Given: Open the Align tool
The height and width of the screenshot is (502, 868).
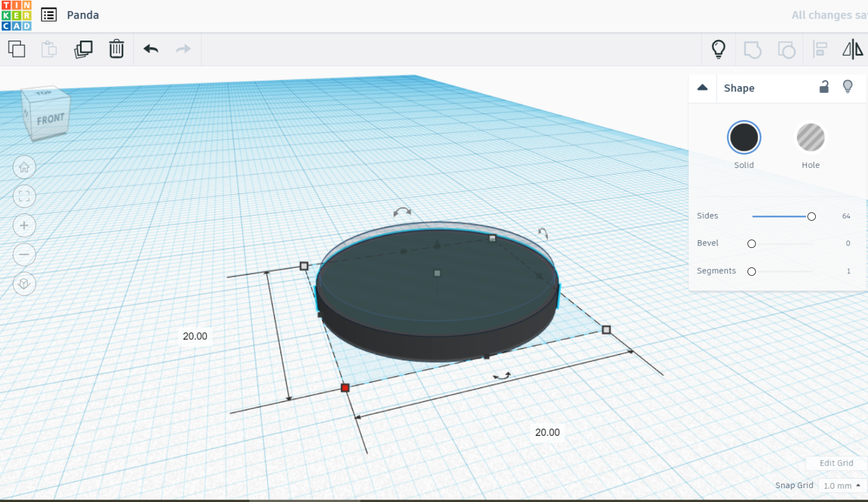Looking at the screenshot, I should 820,49.
